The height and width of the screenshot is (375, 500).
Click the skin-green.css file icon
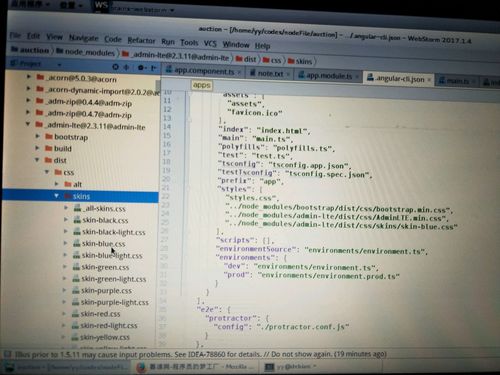pos(76,267)
